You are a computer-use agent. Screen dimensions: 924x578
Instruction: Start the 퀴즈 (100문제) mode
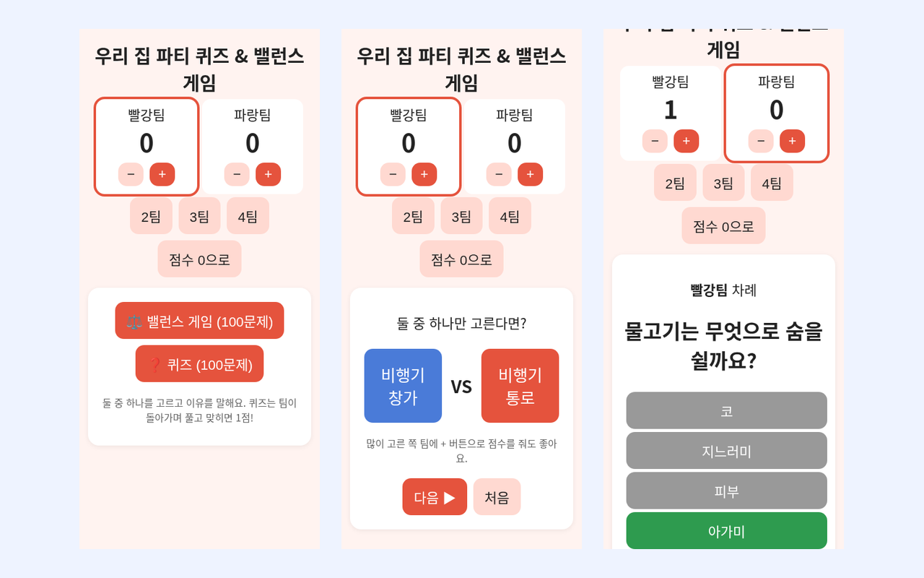(x=199, y=364)
